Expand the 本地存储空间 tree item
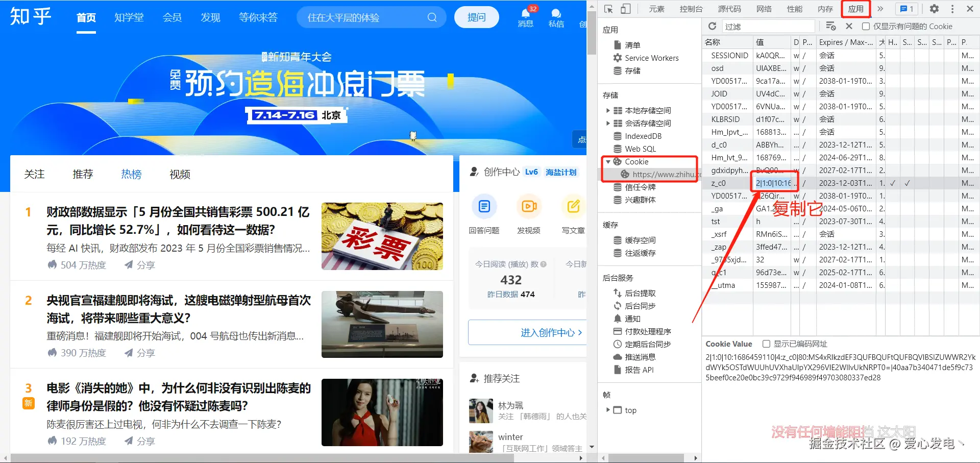Screen dimensions: 980x463 [x=607, y=110]
